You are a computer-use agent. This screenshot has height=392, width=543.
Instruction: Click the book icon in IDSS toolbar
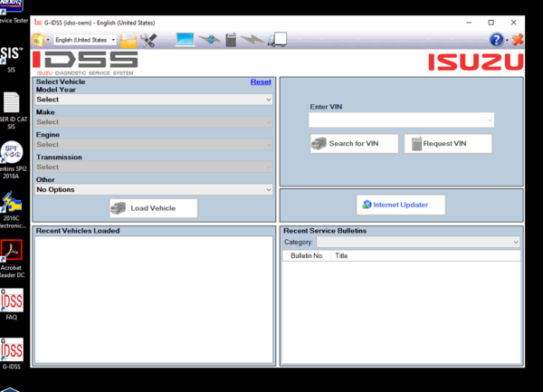click(38, 40)
